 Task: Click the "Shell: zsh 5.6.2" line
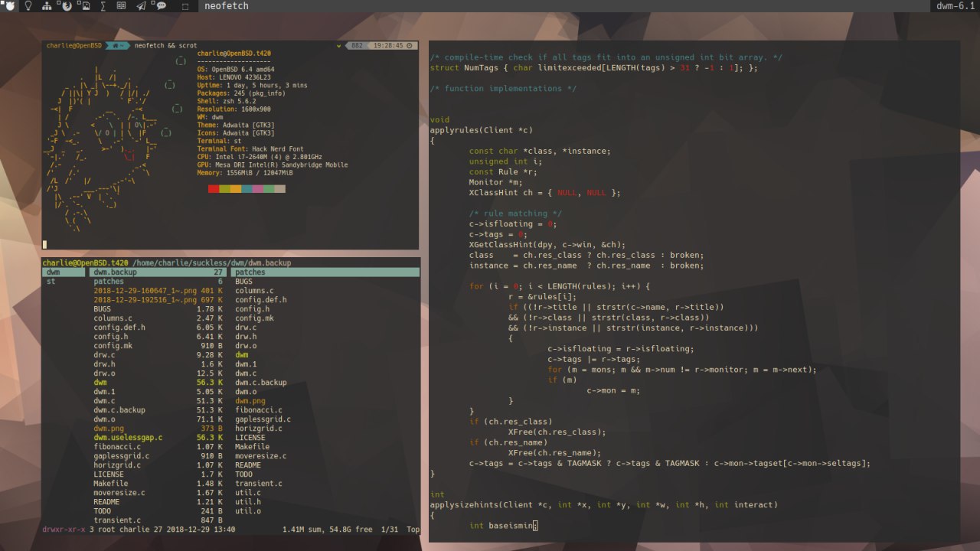tap(227, 101)
